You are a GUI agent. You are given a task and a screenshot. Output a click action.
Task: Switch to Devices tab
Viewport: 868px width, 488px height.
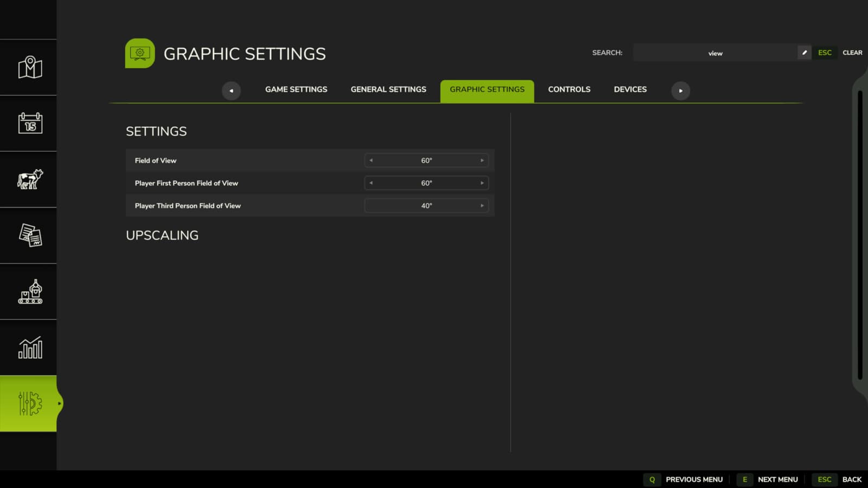[630, 89]
